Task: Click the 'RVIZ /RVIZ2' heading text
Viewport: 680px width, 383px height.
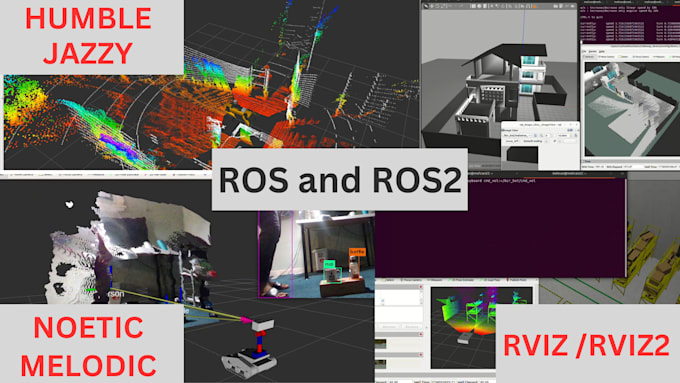Action: click(x=586, y=346)
